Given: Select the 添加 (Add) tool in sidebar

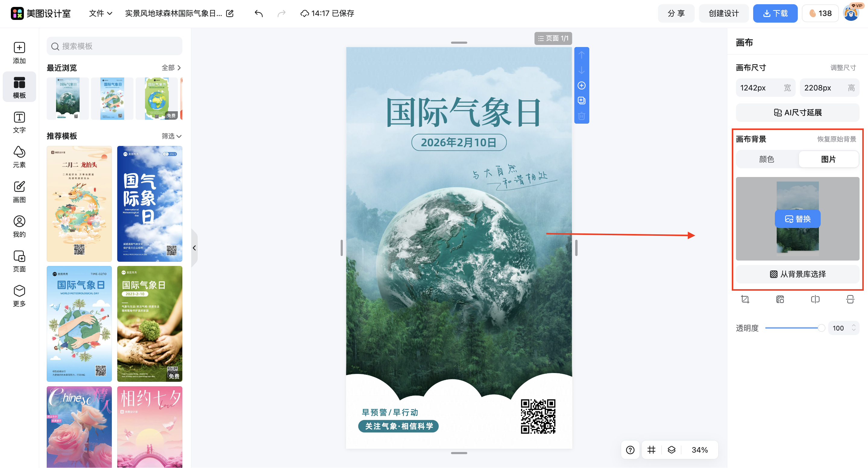Looking at the screenshot, I should coord(19,52).
